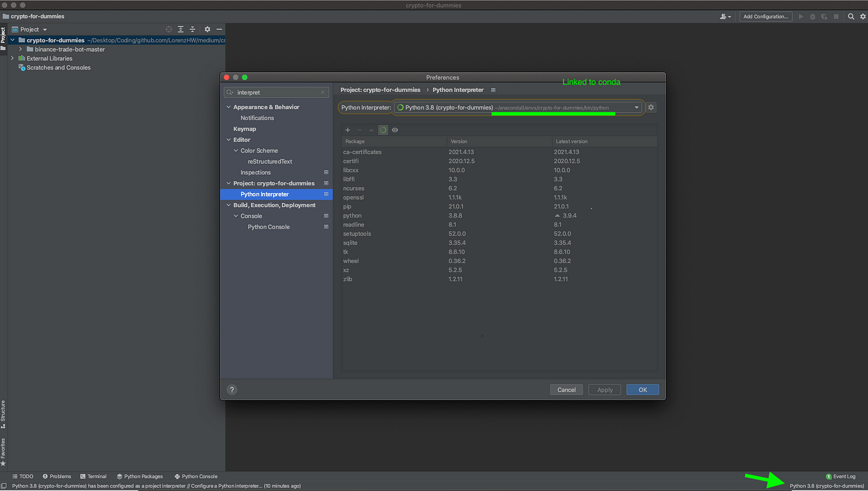Collapse the Color Scheme settings node

(236, 151)
